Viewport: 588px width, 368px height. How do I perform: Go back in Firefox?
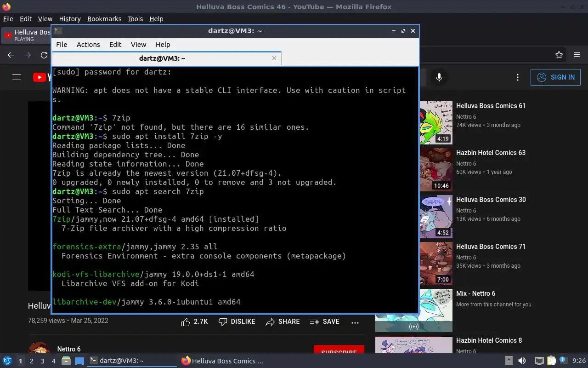click(11, 55)
